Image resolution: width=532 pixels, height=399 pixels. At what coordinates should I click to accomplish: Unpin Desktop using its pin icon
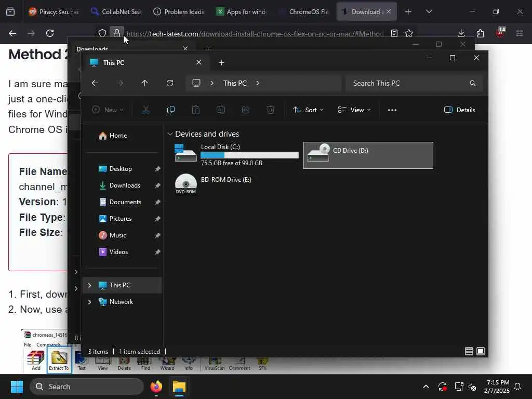157,169
